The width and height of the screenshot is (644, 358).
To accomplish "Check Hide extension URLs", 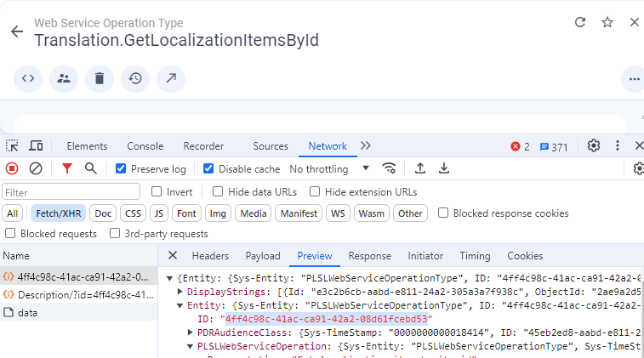I will (315, 191).
